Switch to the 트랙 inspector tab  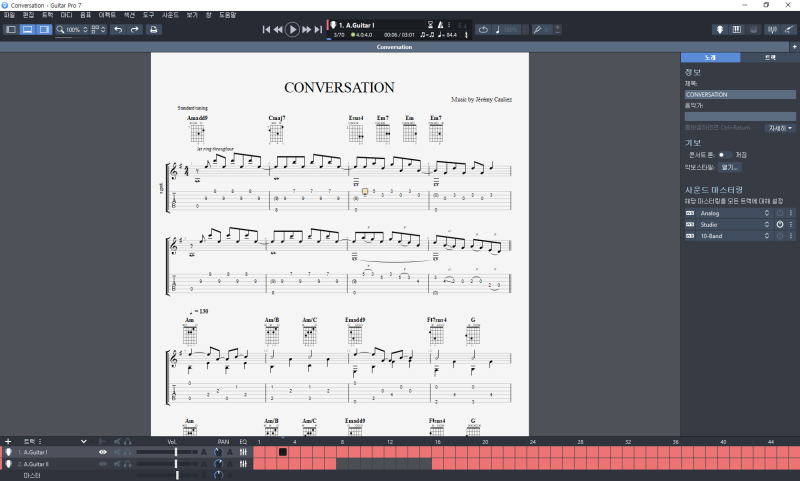770,58
